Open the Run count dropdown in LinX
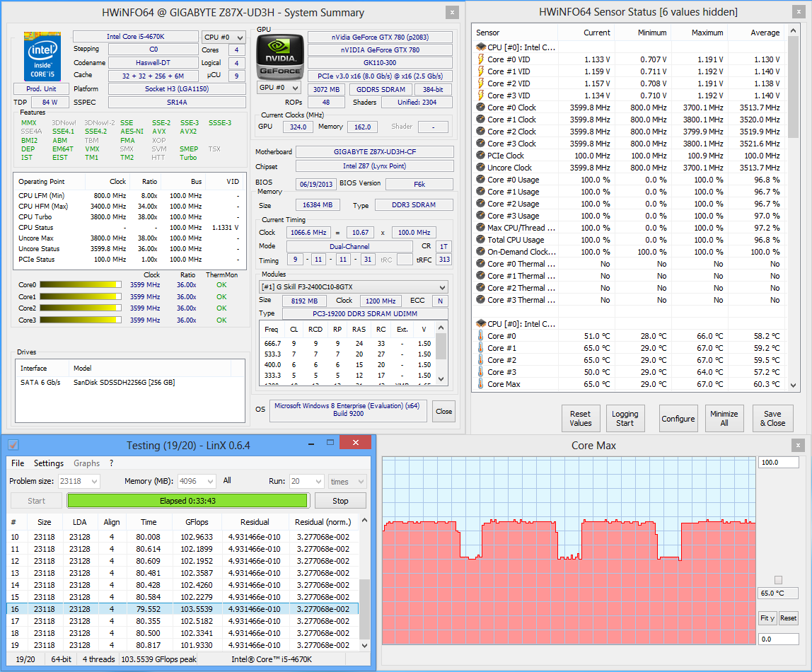Image resolution: width=812 pixels, height=672 pixels. pyautogui.click(x=306, y=481)
